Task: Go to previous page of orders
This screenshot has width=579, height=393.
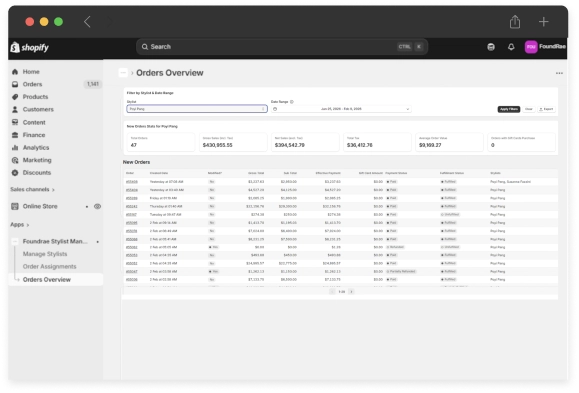Action: pyautogui.click(x=332, y=292)
